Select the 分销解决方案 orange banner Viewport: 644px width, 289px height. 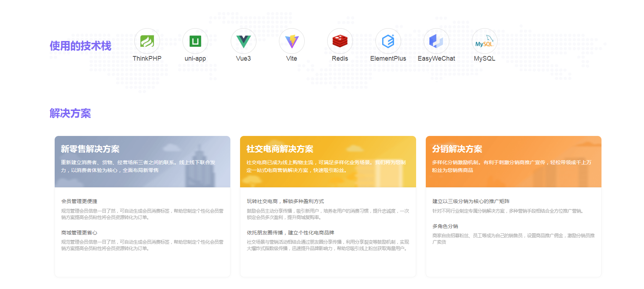point(513,162)
